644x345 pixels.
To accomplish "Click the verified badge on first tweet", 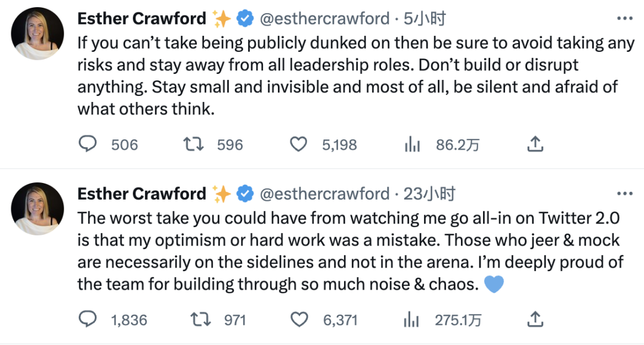I will tap(245, 19).
